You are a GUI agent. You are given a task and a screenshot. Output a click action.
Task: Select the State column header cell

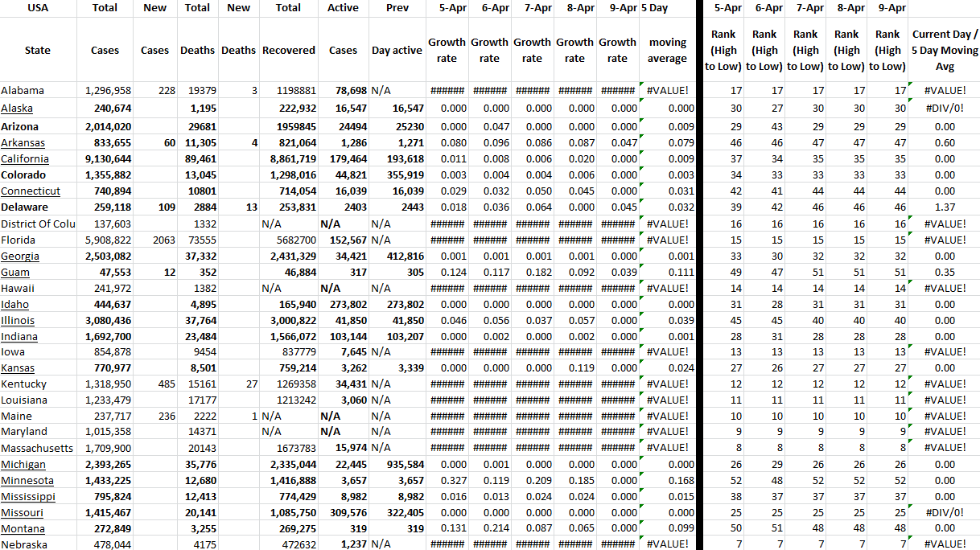pos(38,50)
